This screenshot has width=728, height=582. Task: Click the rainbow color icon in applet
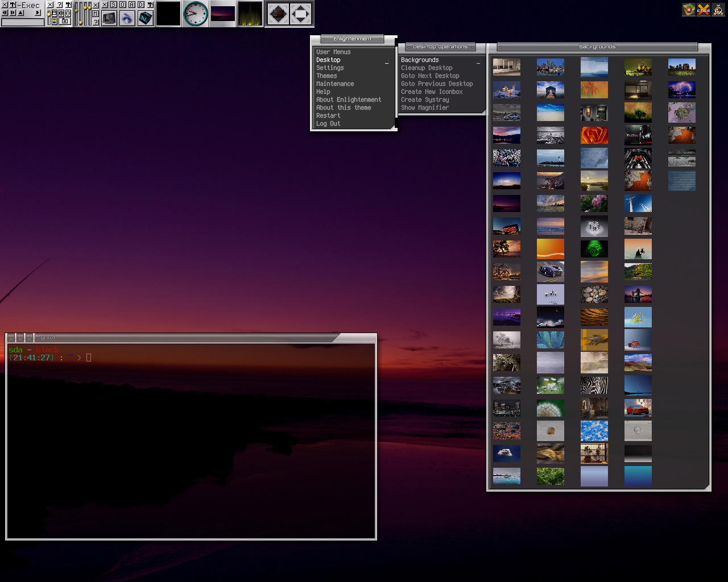click(55, 21)
